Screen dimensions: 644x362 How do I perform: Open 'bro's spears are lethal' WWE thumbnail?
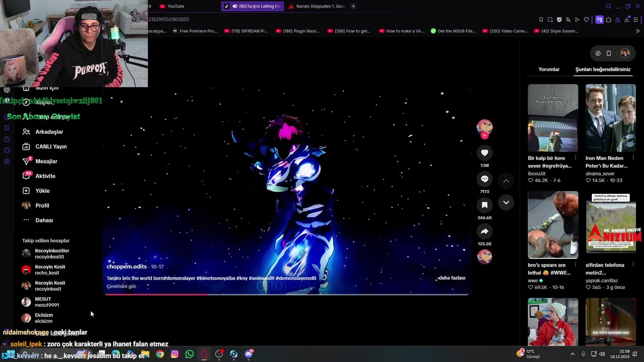[553, 225]
